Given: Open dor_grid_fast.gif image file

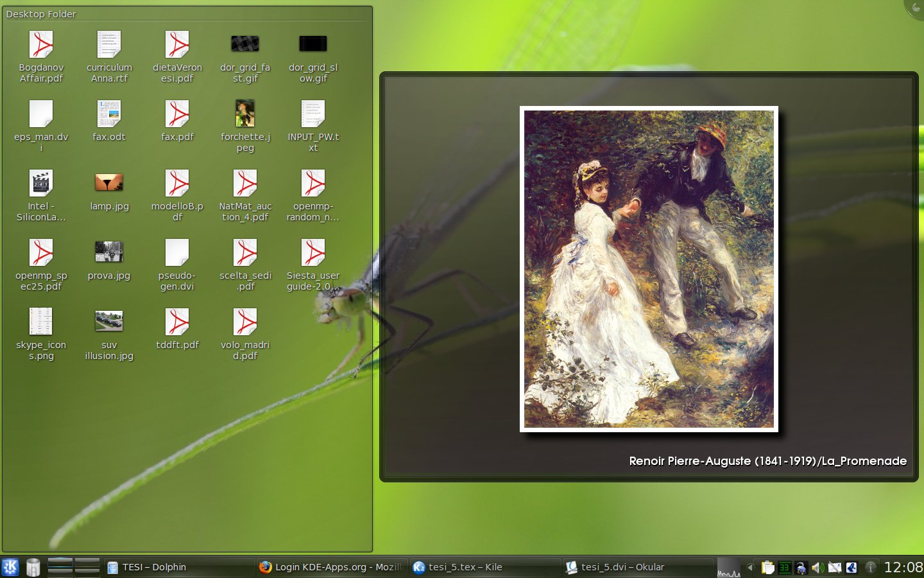Looking at the screenshot, I should [245, 44].
